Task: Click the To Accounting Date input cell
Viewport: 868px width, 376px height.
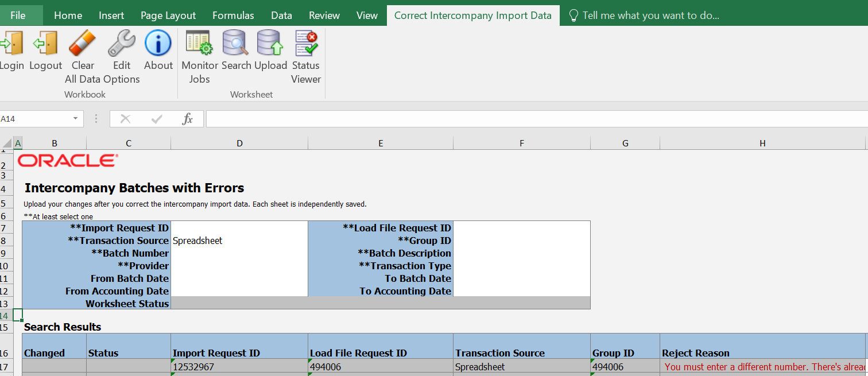Action: pyautogui.click(x=521, y=291)
